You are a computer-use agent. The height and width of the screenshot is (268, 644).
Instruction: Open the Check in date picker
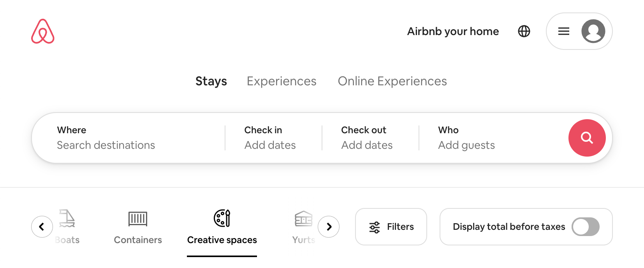tap(273, 138)
